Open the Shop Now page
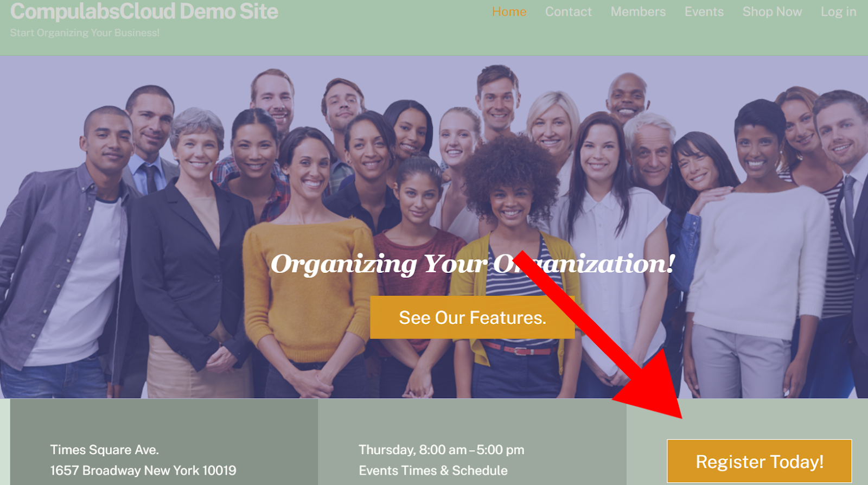The image size is (868, 485). (772, 11)
